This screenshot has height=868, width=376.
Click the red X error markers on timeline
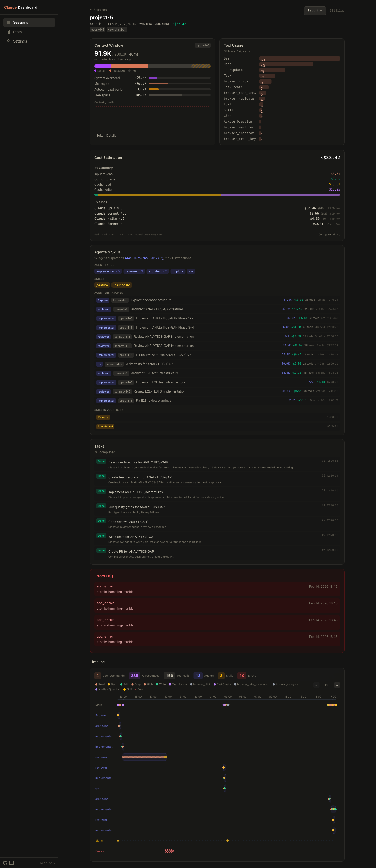[x=169, y=851]
